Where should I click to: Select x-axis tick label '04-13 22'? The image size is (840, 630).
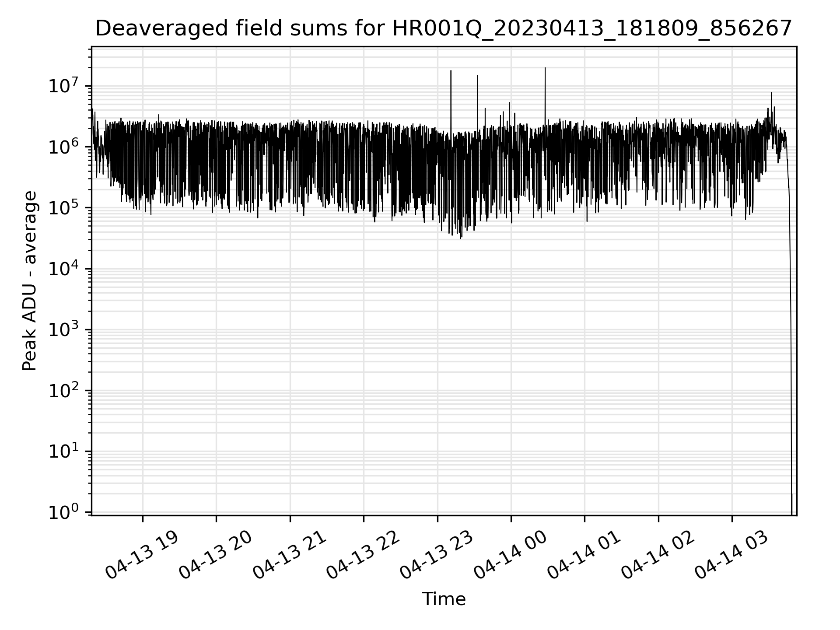[363, 555]
